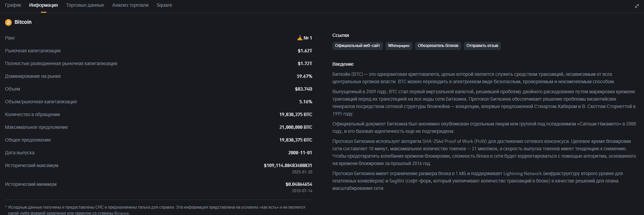The image size is (644, 215).
Task: Open the Торговые данные tab
Action: tap(85, 5)
